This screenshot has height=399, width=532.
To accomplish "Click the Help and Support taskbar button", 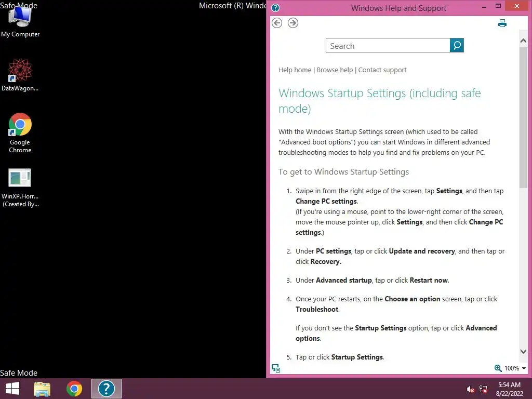I will point(106,389).
